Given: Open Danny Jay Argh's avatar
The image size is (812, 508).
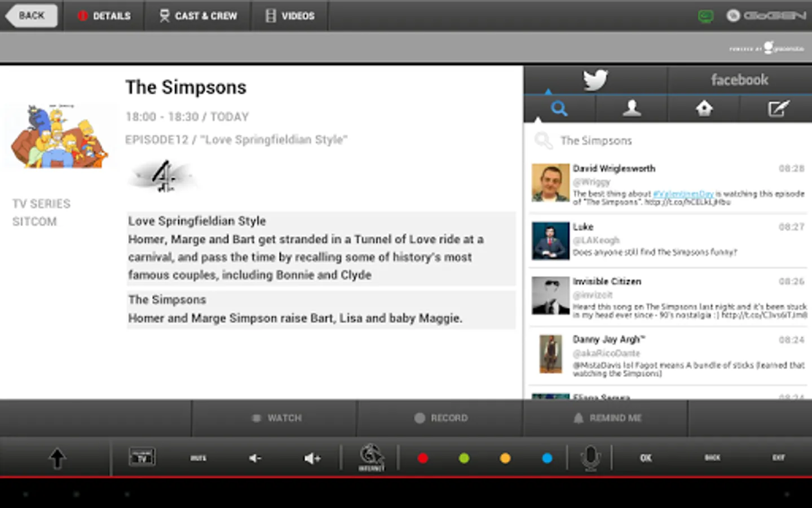Looking at the screenshot, I should [550, 354].
